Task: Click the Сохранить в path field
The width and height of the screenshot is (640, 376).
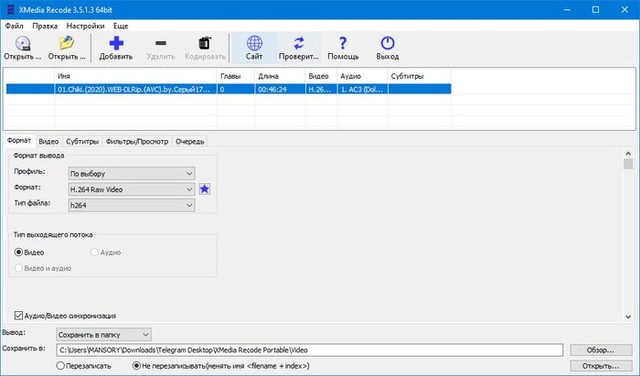Action: [310, 350]
